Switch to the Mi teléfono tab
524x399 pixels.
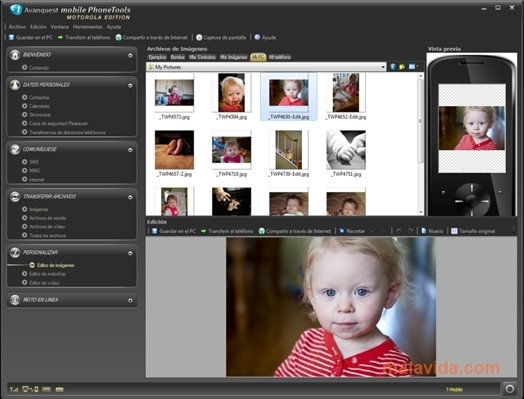pos(280,57)
